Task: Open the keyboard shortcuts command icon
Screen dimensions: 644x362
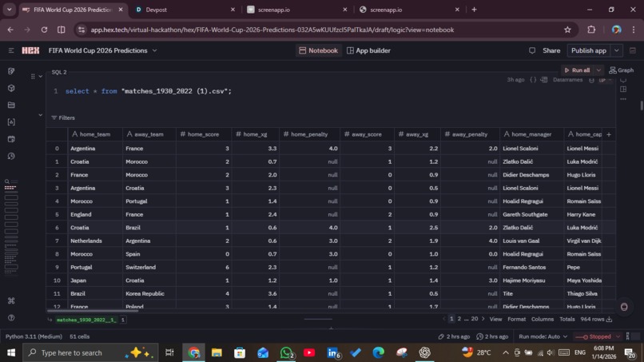Action: coord(11,300)
